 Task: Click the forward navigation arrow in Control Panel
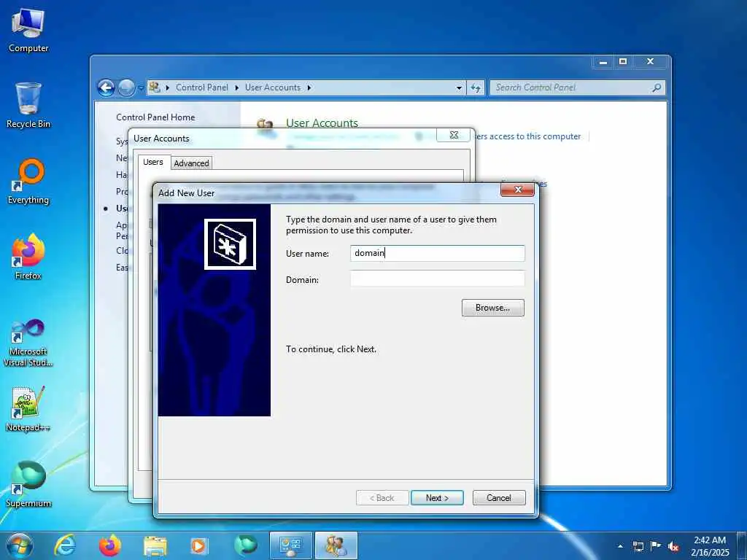[126, 87]
